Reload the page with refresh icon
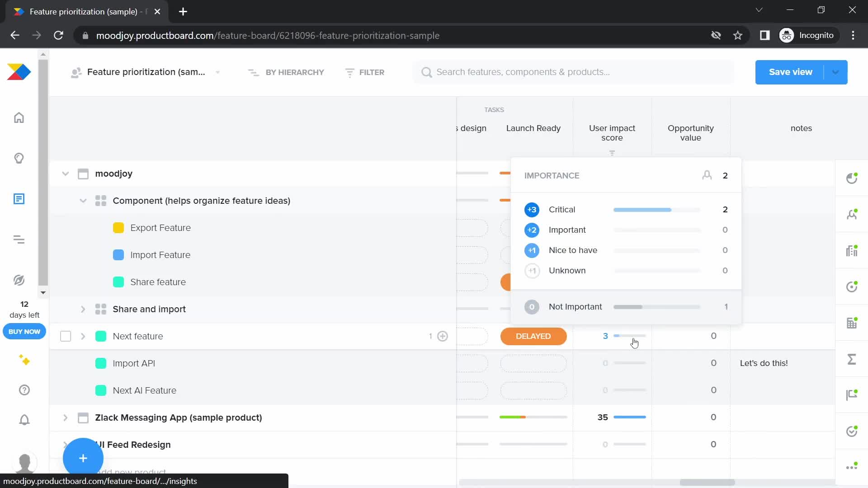The width and height of the screenshot is (868, 488). [58, 35]
